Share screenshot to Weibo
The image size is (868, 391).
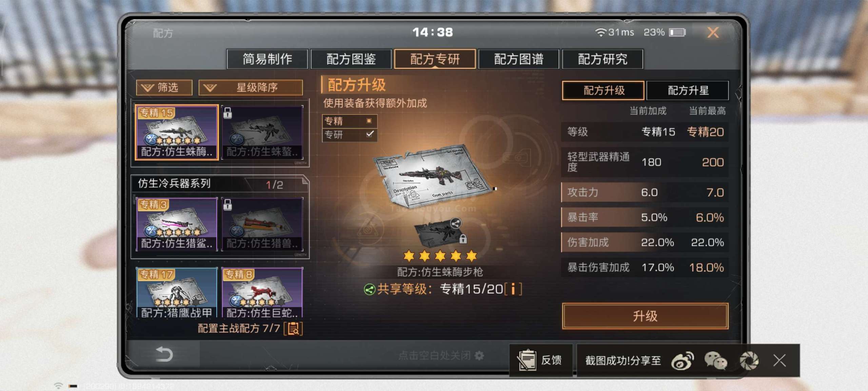click(682, 360)
